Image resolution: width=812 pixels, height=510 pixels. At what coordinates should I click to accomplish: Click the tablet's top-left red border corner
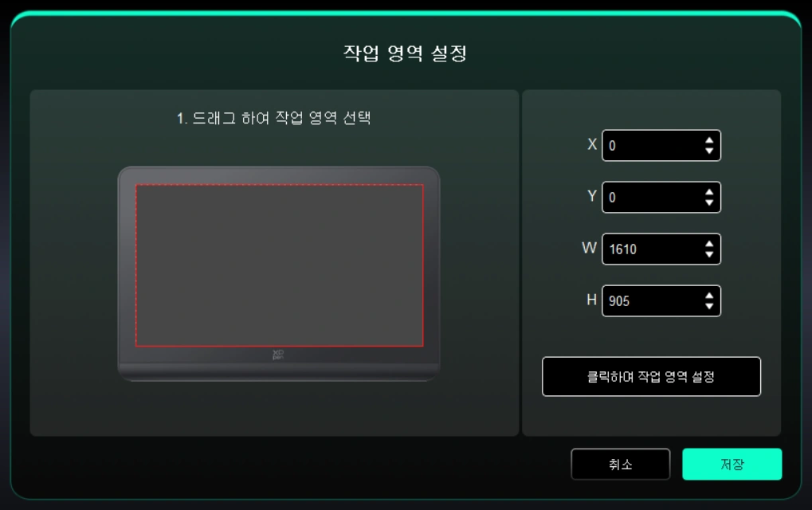[136, 185]
